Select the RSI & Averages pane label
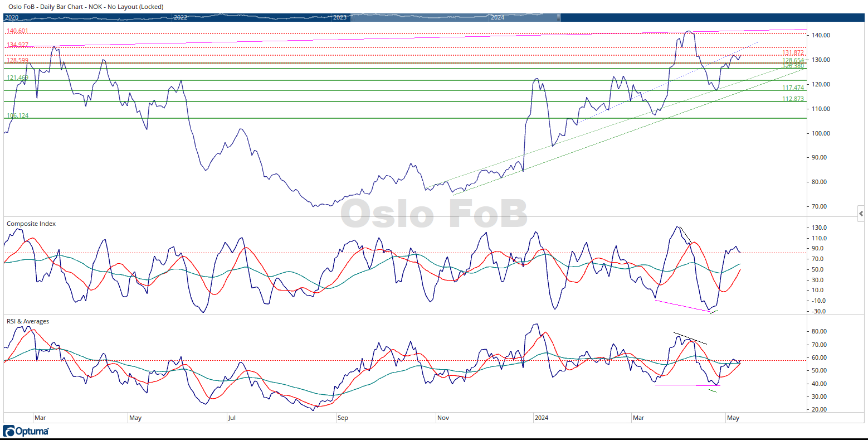Image resolution: width=868 pixels, height=440 pixels. point(28,321)
